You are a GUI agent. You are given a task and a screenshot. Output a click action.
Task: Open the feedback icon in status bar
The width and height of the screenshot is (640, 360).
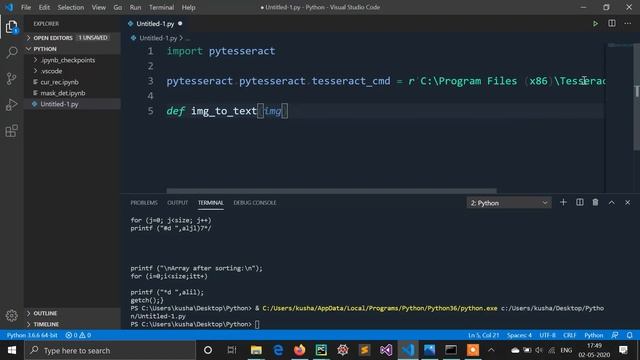pyautogui.click(x=615, y=335)
